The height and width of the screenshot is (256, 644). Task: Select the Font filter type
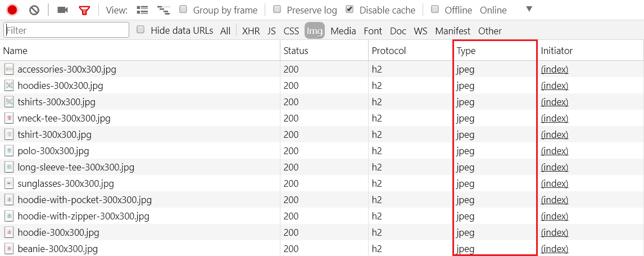tap(373, 31)
